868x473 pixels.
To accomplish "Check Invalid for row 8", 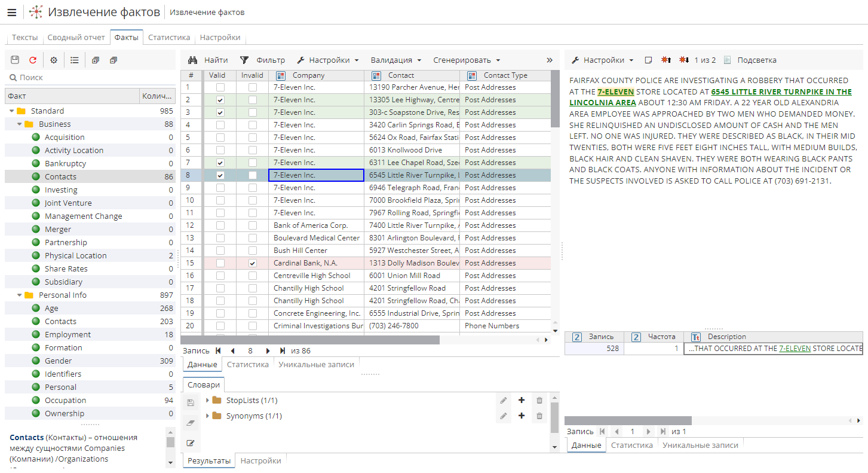I will (x=253, y=175).
